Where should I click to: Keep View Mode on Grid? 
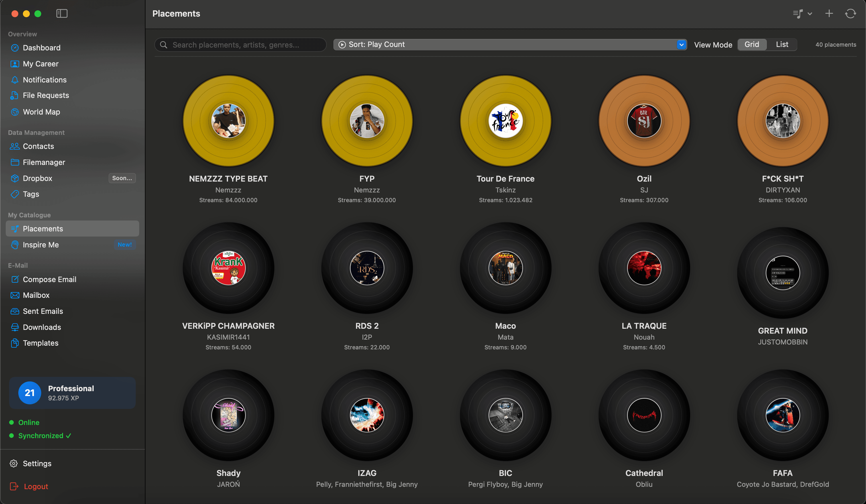tap(752, 44)
